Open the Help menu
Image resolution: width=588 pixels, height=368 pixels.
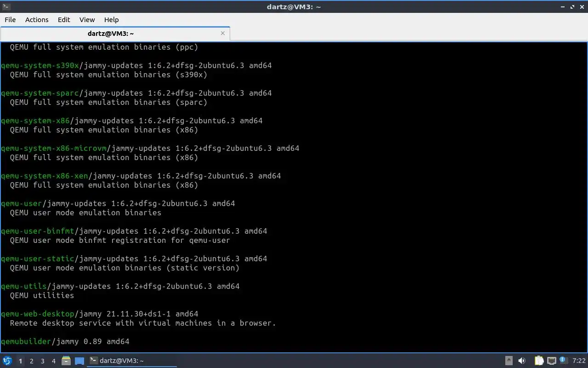tap(111, 20)
